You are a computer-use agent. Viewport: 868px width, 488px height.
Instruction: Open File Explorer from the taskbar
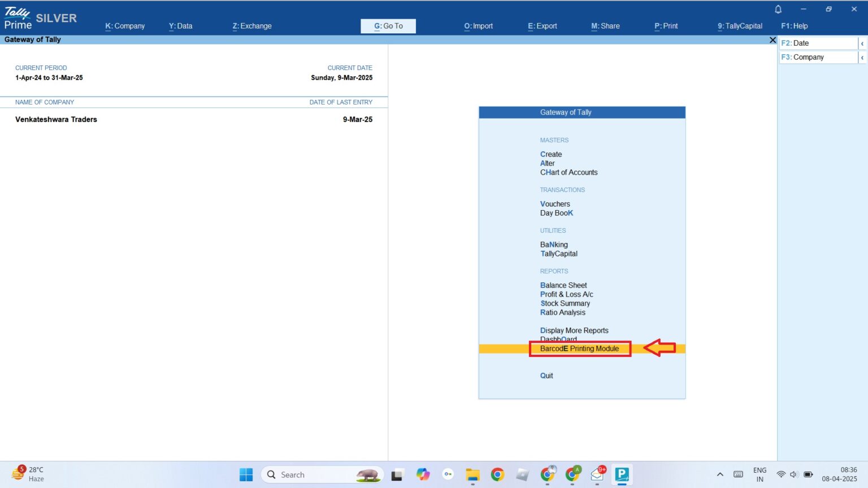tap(472, 474)
